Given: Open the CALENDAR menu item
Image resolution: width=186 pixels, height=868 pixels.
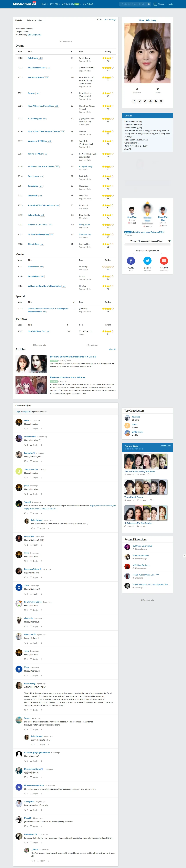Looking at the screenshot, I should (88, 4).
